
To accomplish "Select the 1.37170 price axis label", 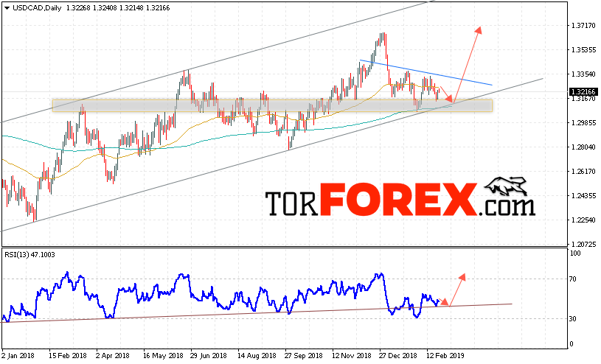I will coord(583,26).
